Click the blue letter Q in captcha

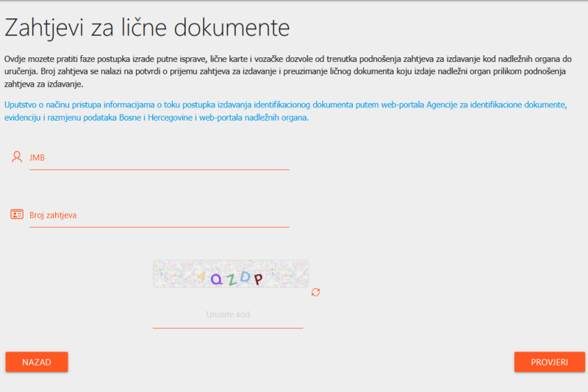(216, 278)
